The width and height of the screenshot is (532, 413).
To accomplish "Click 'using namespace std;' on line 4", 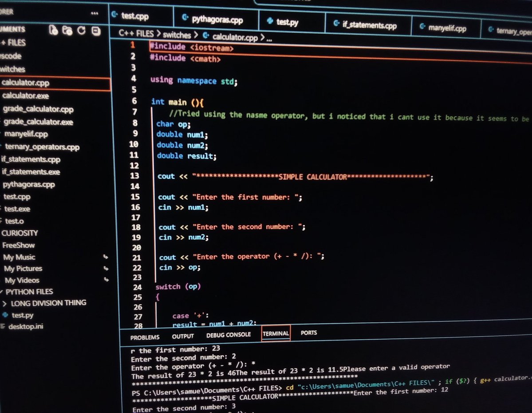I will pyautogui.click(x=194, y=80).
